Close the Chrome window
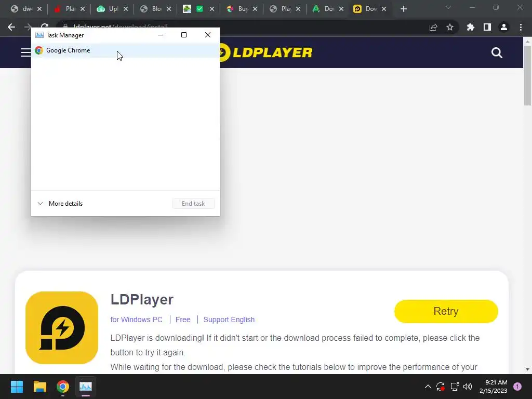The width and height of the screenshot is (532, 399). (x=520, y=7)
